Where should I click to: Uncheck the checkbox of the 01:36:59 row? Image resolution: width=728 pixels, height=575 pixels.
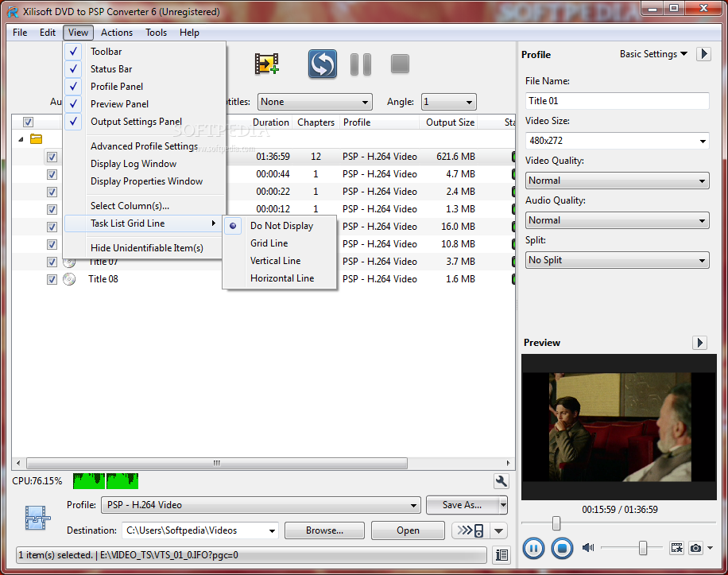coord(52,157)
